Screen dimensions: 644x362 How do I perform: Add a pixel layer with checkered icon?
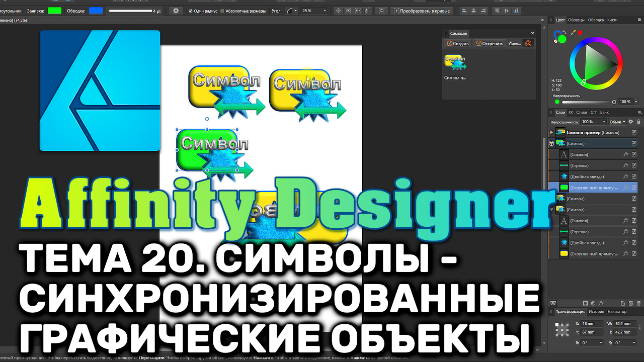click(x=631, y=303)
